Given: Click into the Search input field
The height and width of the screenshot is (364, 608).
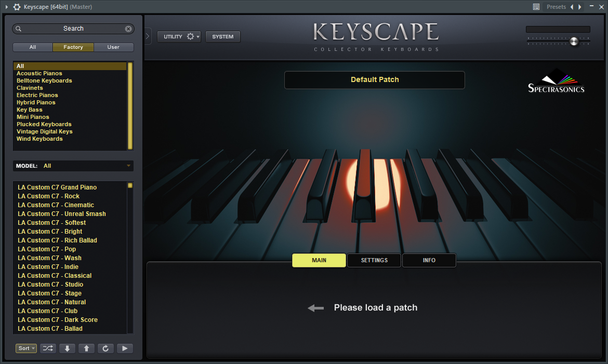Looking at the screenshot, I should coord(73,29).
